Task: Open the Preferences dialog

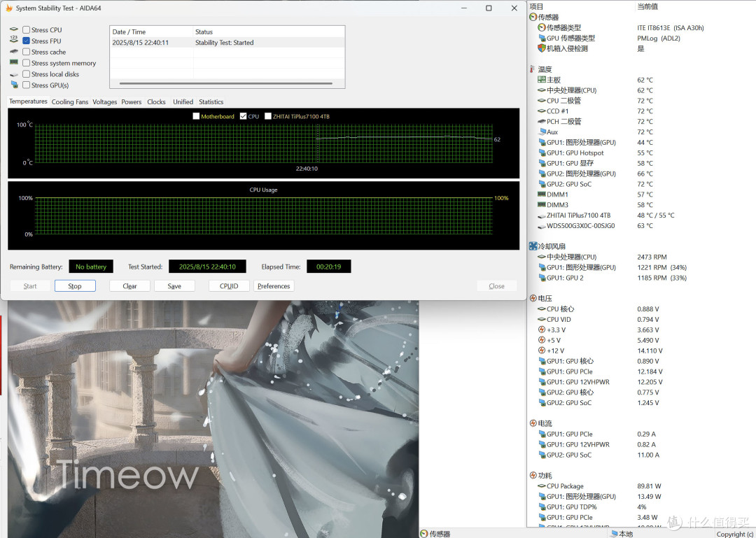Action: pyautogui.click(x=274, y=286)
